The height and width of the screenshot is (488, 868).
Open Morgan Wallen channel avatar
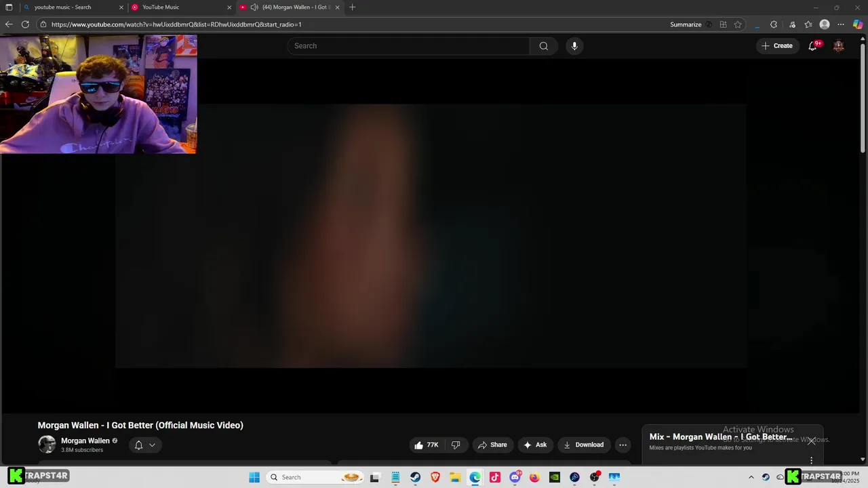(47, 445)
